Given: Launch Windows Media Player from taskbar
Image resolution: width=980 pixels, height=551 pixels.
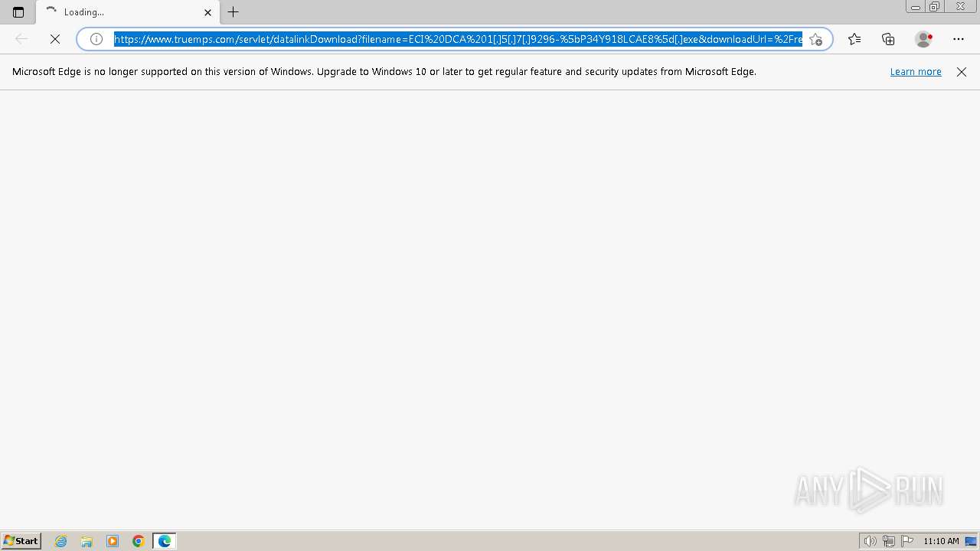Looking at the screenshot, I should pos(113,541).
